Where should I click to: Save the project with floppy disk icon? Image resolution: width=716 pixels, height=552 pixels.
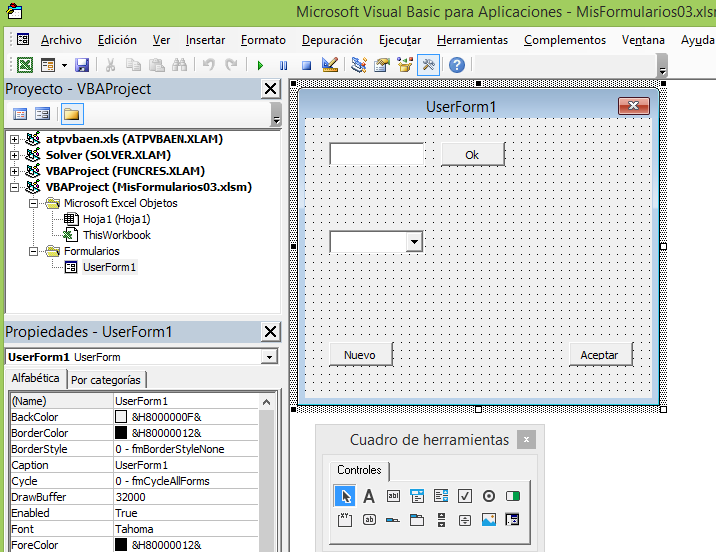click(x=82, y=65)
